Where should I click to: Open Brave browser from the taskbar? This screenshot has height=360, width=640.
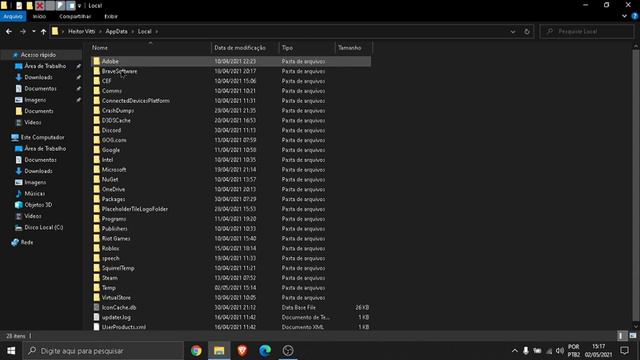click(x=242, y=351)
